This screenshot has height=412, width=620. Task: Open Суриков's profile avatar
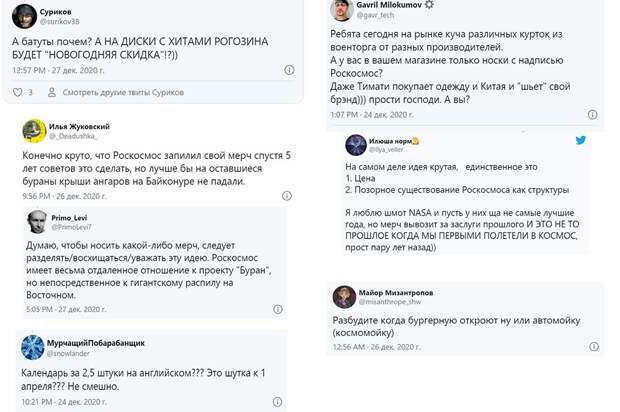25,17
